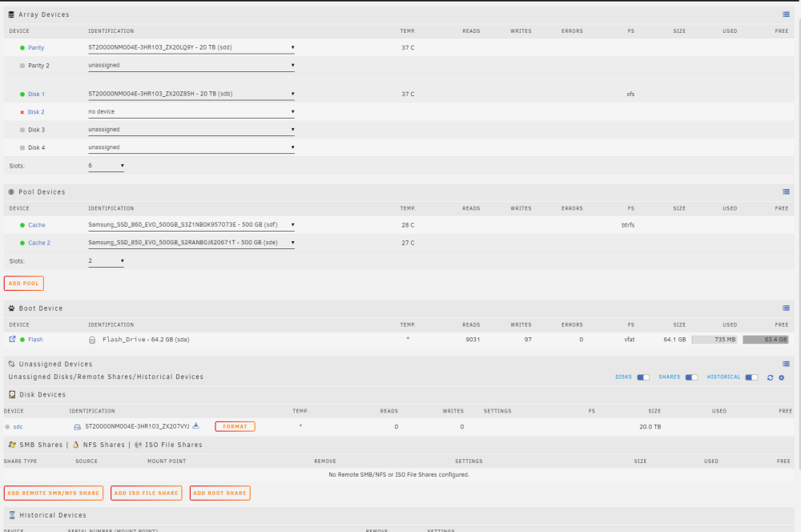
Task: Open Cache device Samsung 860 EVO dropdown
Action: (x=191, y=225)
